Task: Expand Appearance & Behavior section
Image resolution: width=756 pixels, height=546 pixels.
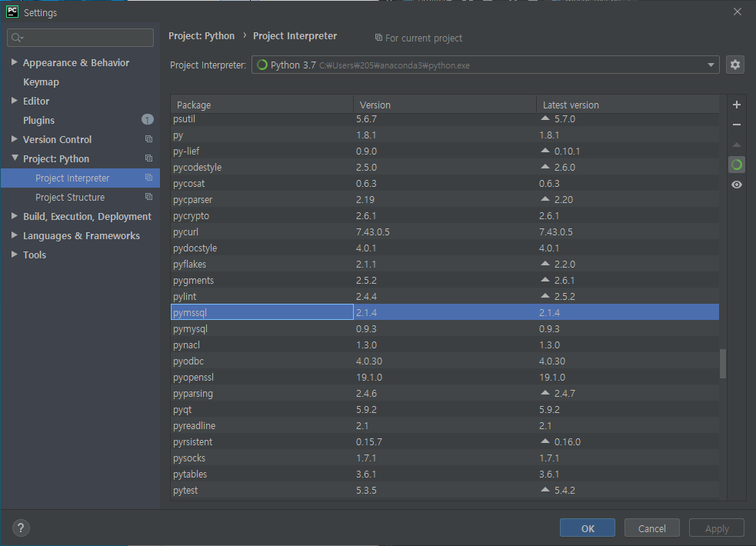Action: point(14,62)
